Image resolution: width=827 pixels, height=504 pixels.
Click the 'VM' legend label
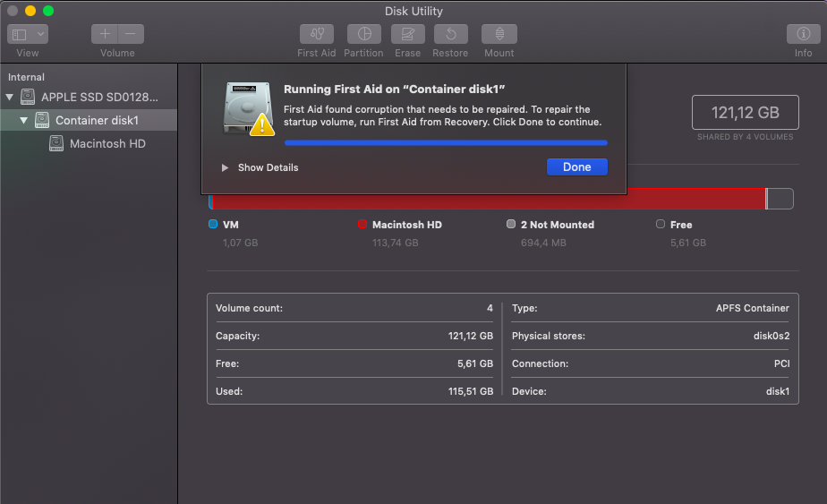pos(231,225)
